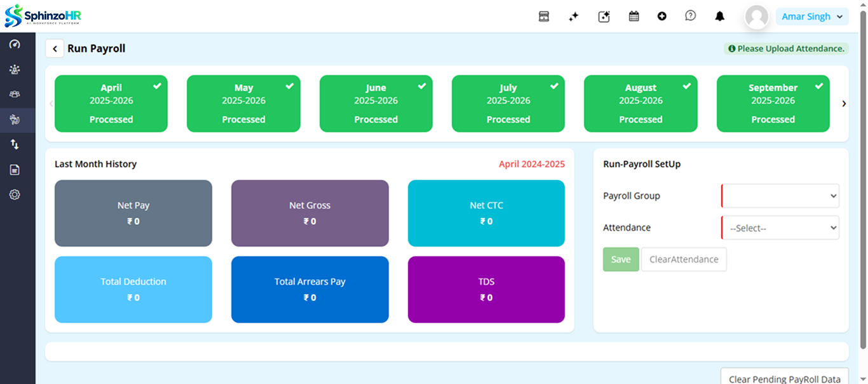Expand the Amar Singh user menu
868x384 pixels.
pos(812,17)
